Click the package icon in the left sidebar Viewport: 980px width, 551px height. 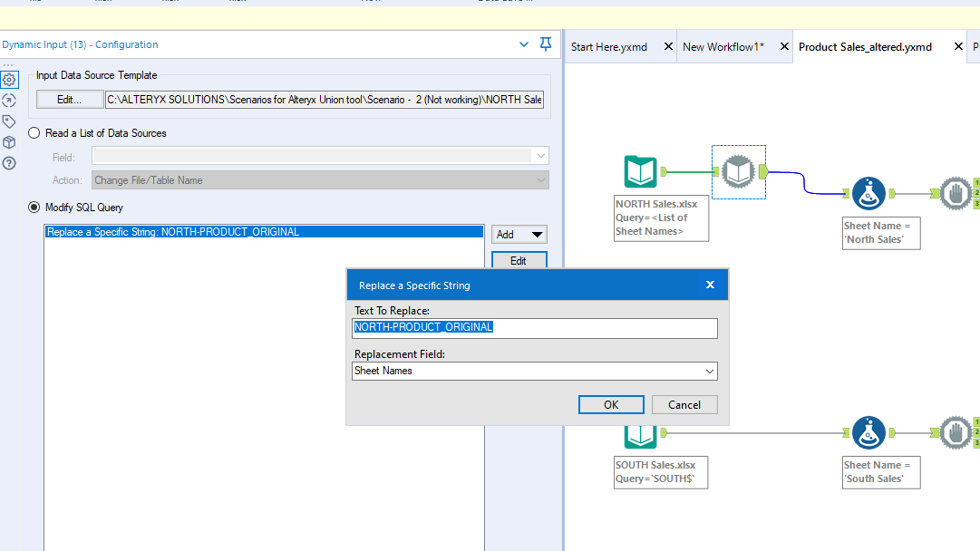click(x=9, y=142)
